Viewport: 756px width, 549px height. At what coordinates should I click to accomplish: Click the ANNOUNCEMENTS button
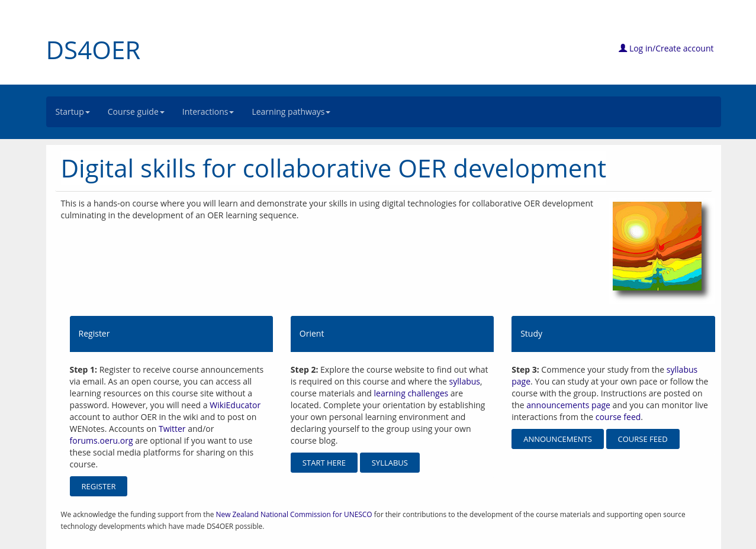click(558, 439)
